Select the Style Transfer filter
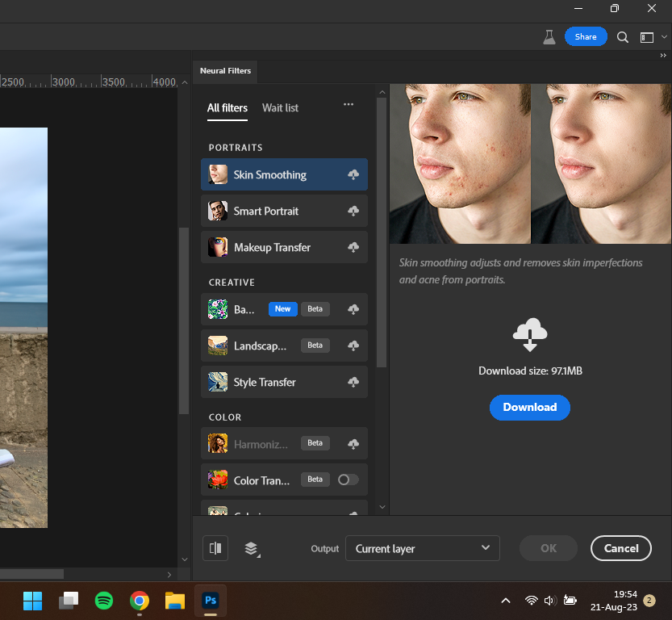Viewport: 672px width, 620px height. 284,382
